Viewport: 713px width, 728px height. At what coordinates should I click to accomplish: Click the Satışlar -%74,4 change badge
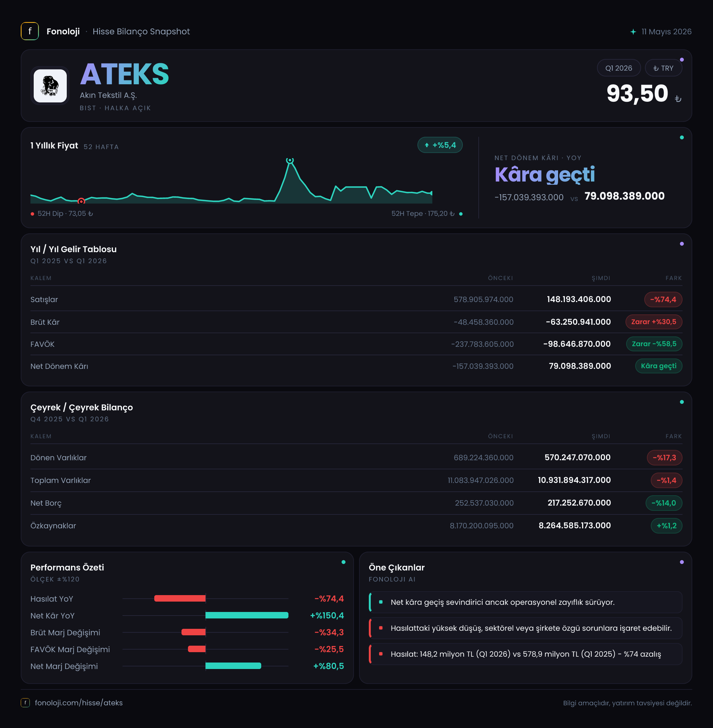pyautogui.click(x=663, y=299)
